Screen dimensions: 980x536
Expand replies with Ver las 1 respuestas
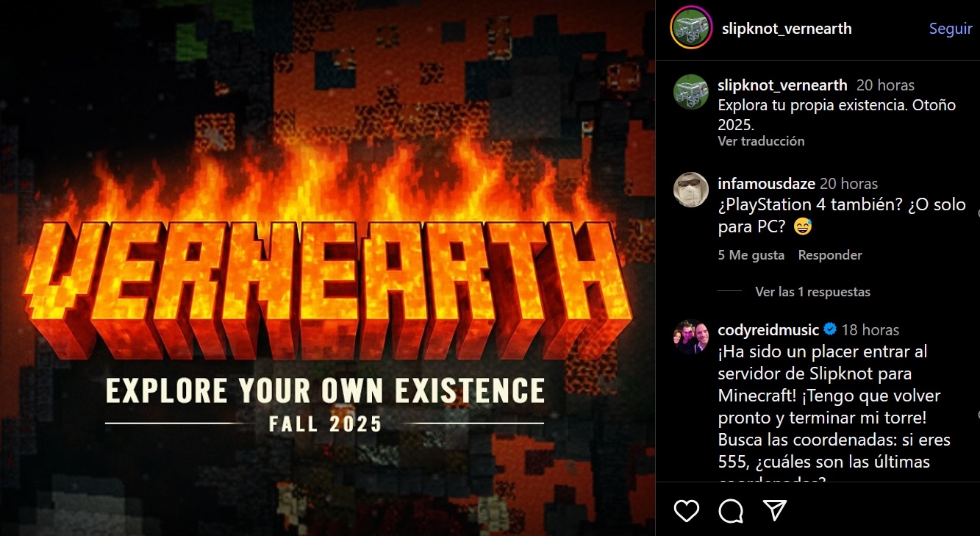[812, 292]
